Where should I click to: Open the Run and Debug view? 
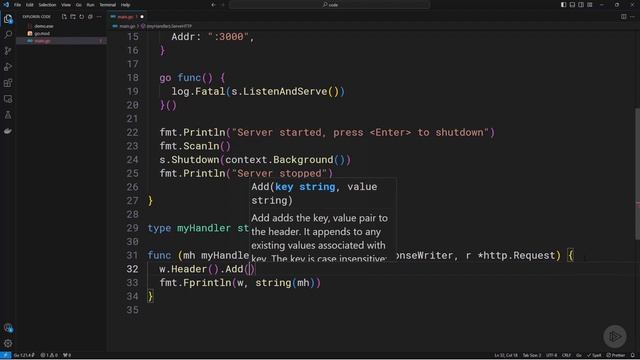pos(8,67)
